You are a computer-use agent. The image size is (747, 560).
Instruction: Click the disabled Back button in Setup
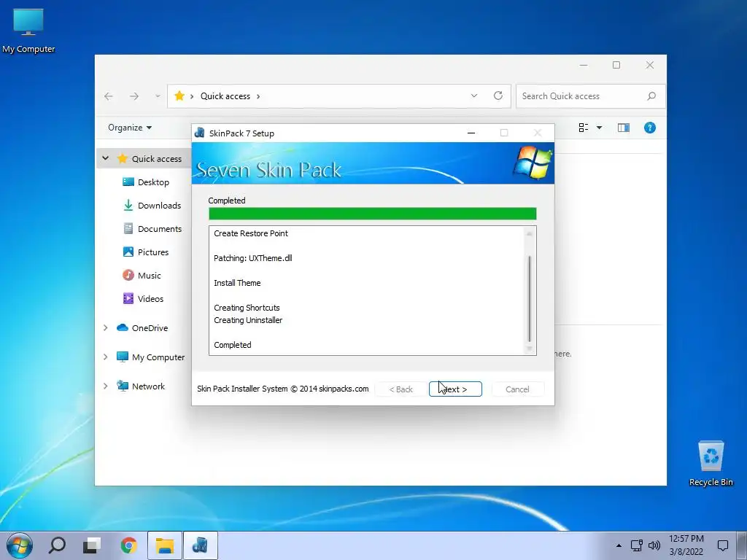point(400,389)
